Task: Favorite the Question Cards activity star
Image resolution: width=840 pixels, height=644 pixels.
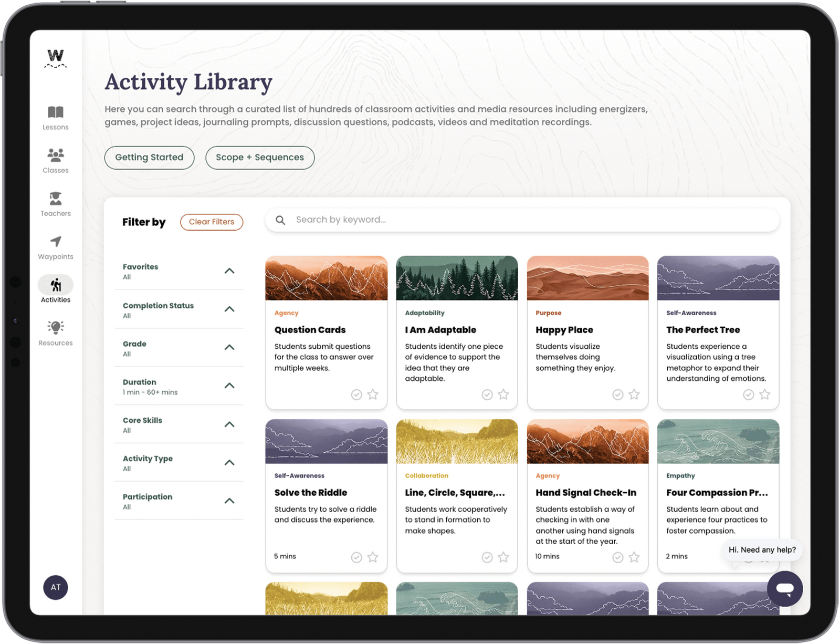Action: click(x=373, y=394)
